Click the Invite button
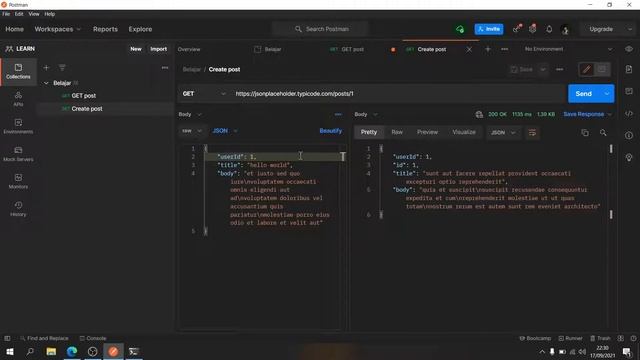This screenshot has width=640, height=360. coord(489,29)
